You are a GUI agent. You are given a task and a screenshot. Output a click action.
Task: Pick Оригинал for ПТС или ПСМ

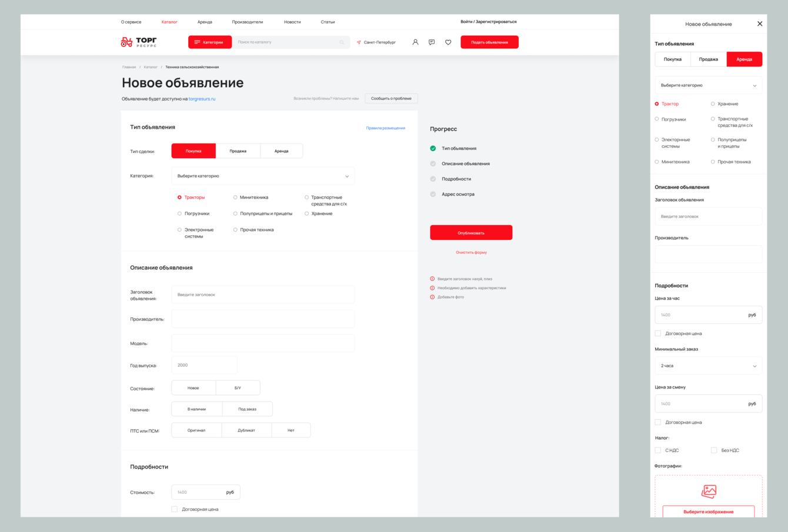tap(196, 430)
